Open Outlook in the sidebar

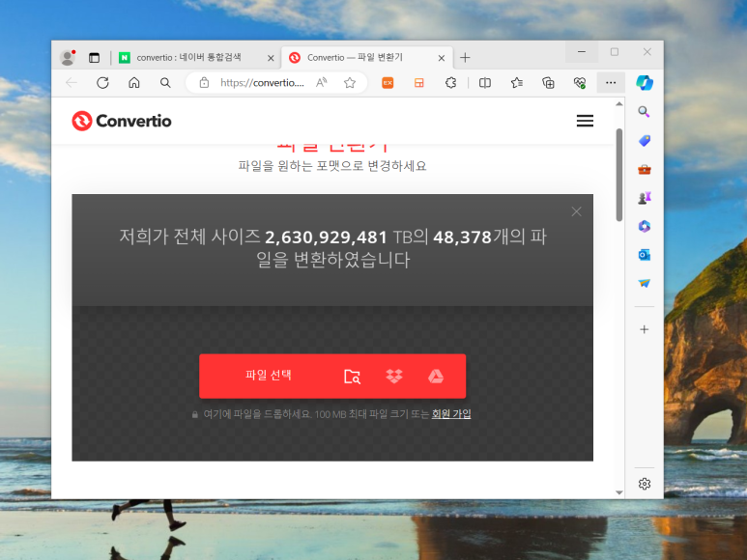coord(645,255)
